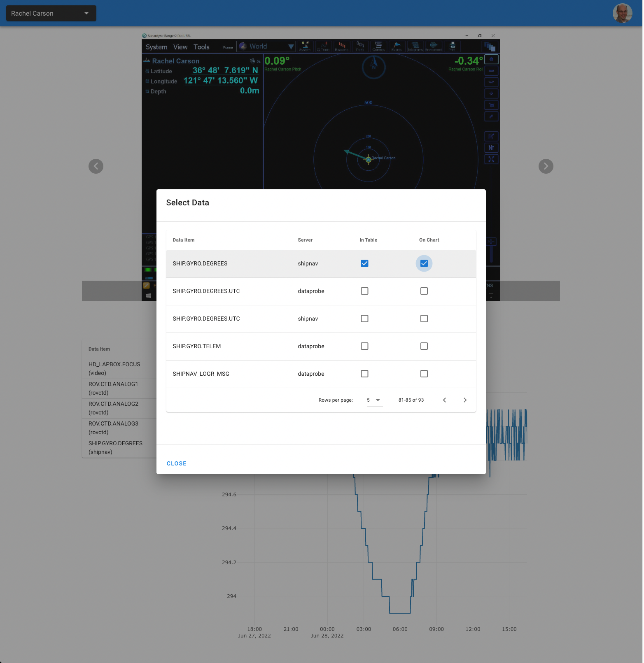Click highlighted top icon in Sonardyne right sidebar

[x=491, y=59]
